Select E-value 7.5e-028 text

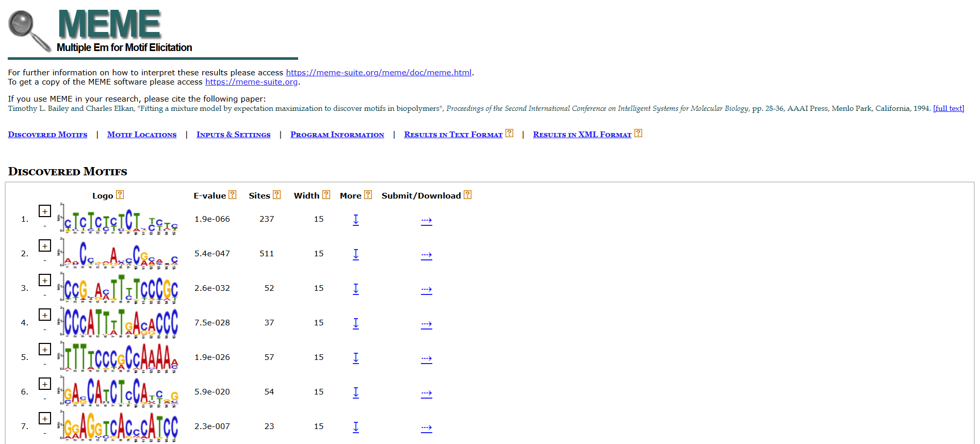pos(212,323)
